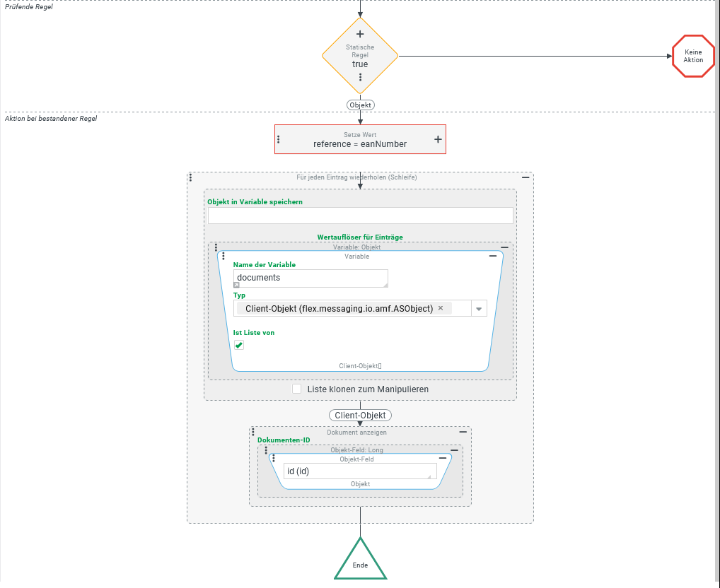Click the id (id) Objekt-Feld input

tap(359, 471)
